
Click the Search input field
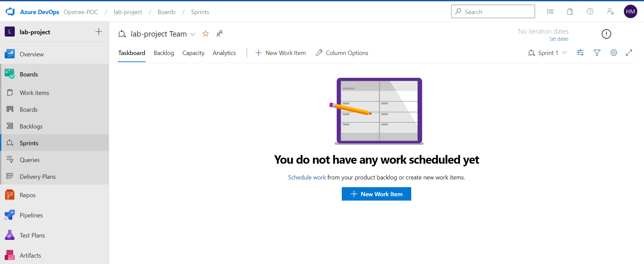coord(493,11)
